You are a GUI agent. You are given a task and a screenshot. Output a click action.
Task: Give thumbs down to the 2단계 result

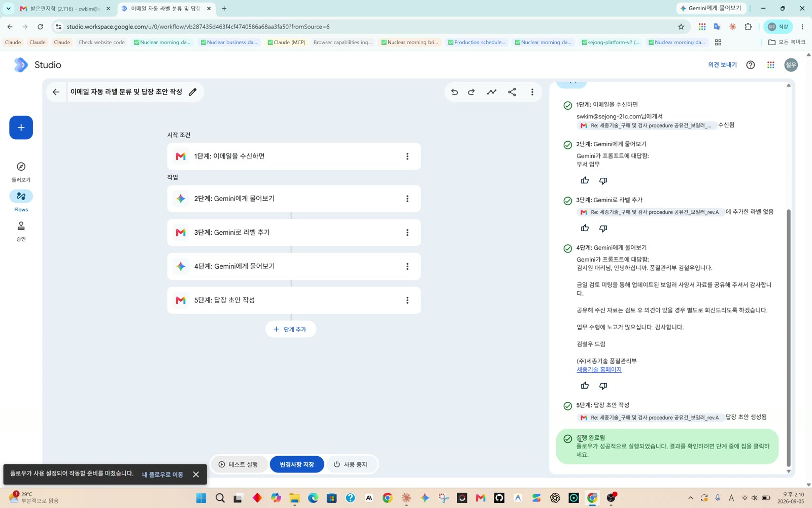click(x=603, y=180)
